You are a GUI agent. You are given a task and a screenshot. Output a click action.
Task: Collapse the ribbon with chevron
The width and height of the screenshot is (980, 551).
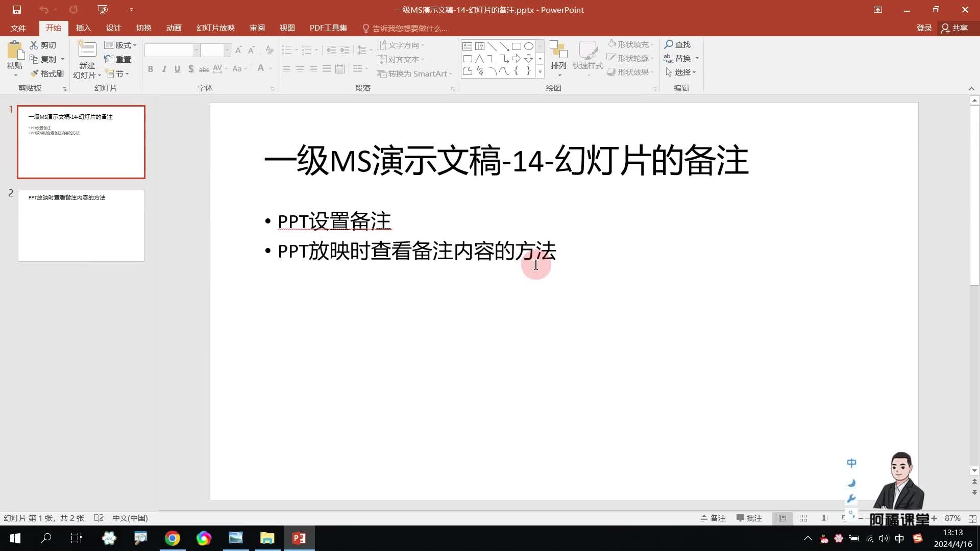971,88
